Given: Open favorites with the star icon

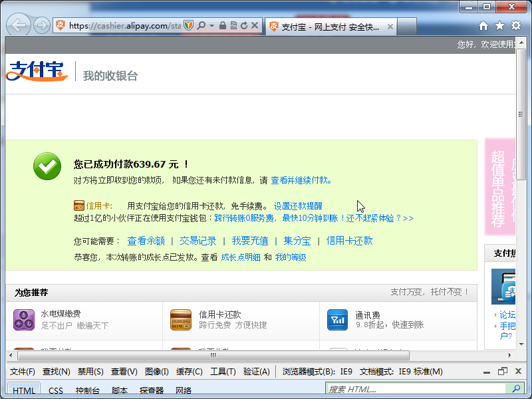Looking at the screenshot, I should 499,25.
